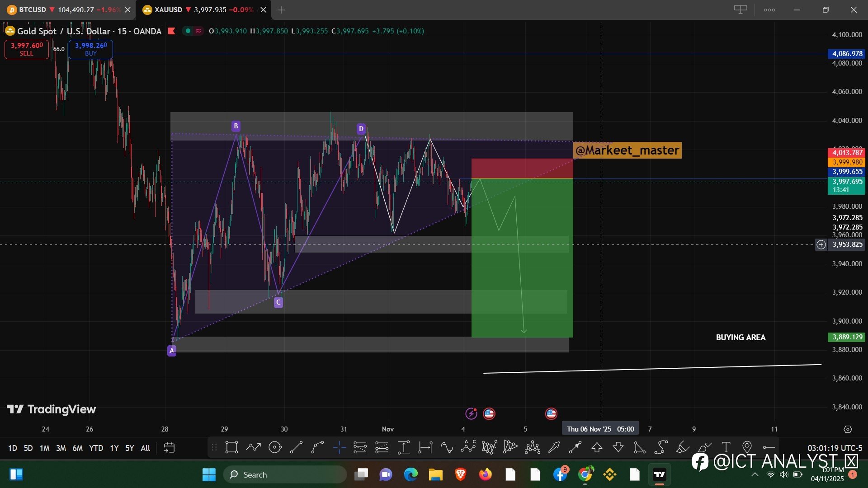Pick the sine wave drawing tool
Viewport: 868px width, 488px height.
coord(447,448)
